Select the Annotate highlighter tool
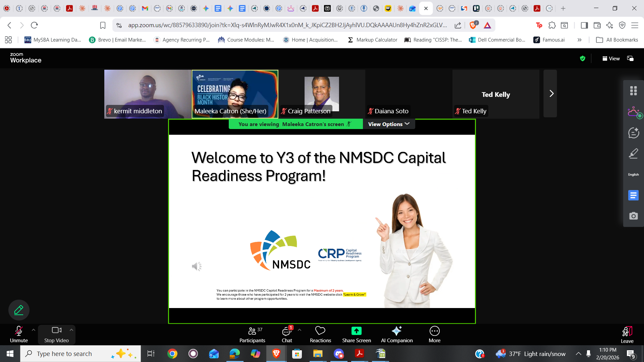 [633, 154]
